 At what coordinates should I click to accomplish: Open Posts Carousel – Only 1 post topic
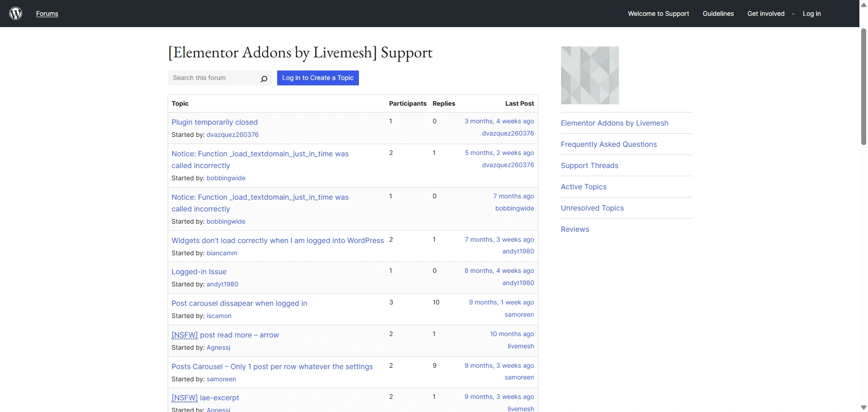(272, 366)
